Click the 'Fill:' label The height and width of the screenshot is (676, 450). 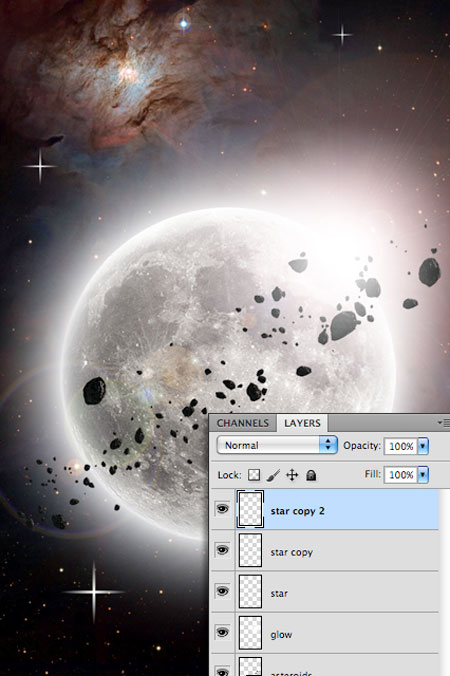click(372, 474)
